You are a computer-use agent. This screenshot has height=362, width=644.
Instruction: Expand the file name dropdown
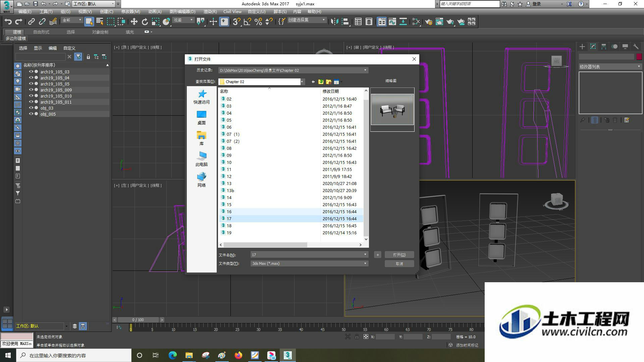(x=365, y=255)
